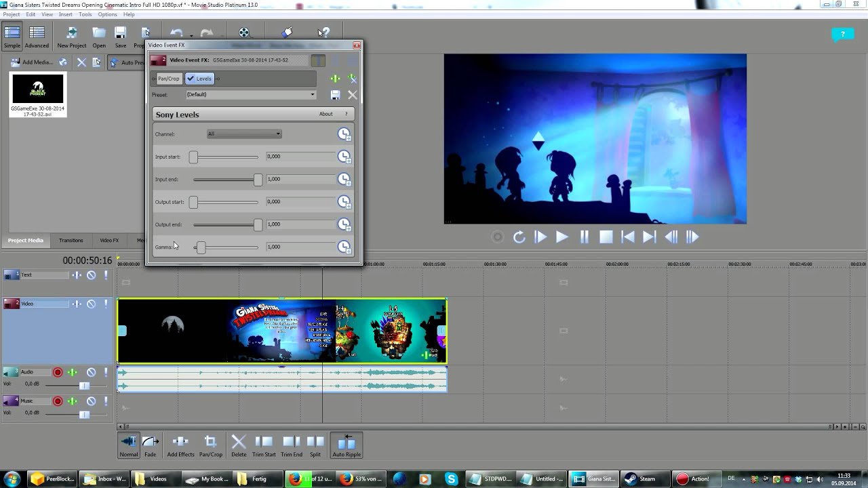Create a New Project from toolbar
The image size is (868, 488).
(71, 37)
